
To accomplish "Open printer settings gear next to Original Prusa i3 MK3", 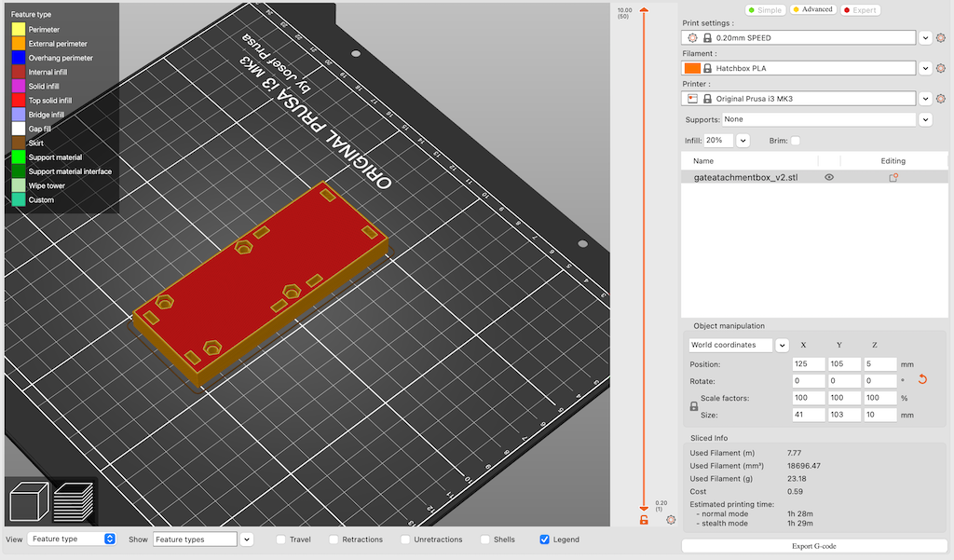I will coord(941,99).
